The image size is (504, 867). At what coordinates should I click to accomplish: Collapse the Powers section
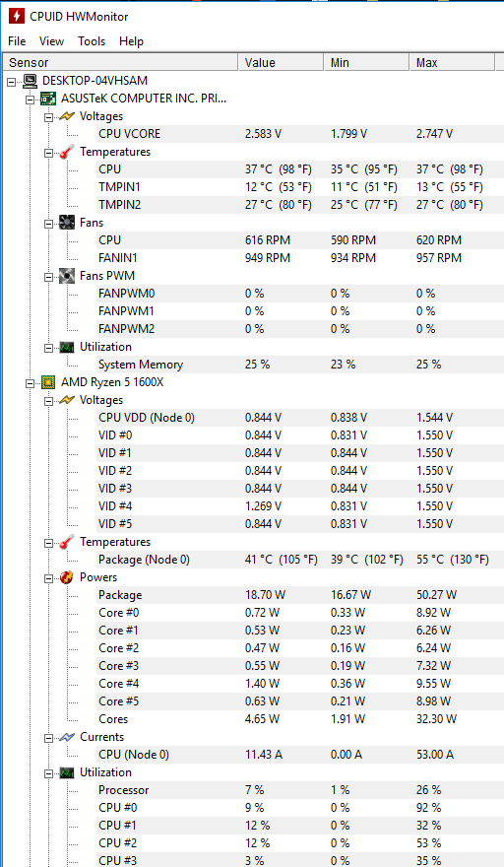click(49, 578)
